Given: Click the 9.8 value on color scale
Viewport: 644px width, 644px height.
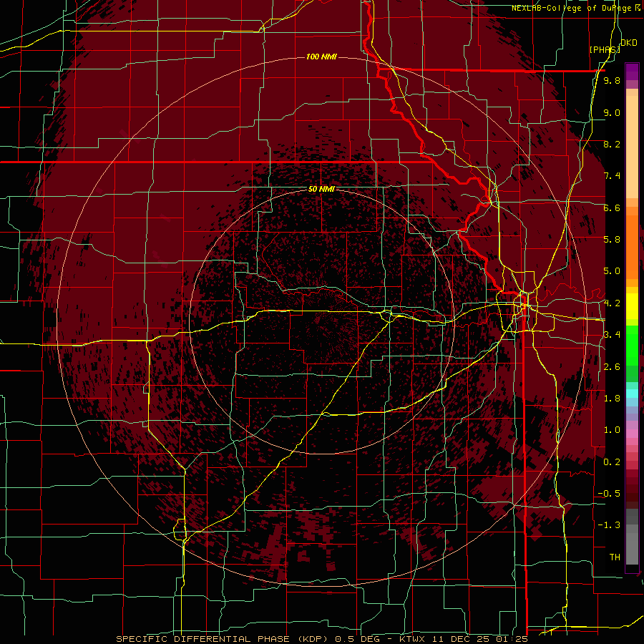Looking at the screenshot, I should click(x=612, y=80).
